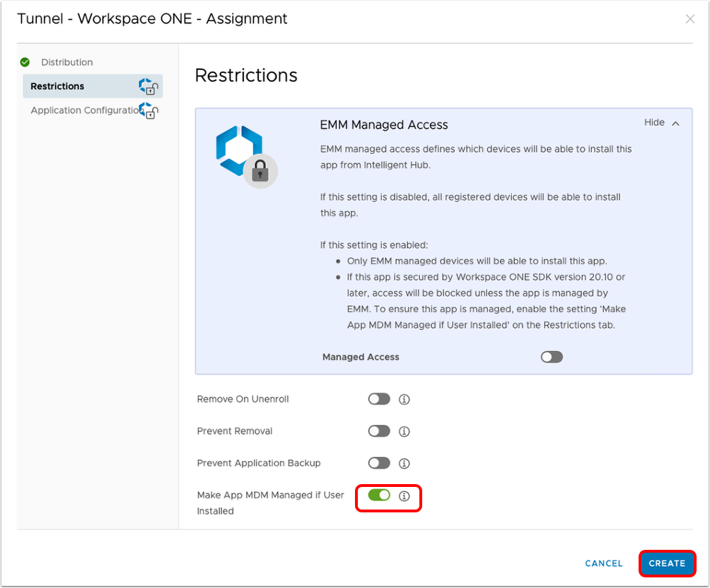
Task: Open the Prevent Removal info icon
Action: point(405,431)
